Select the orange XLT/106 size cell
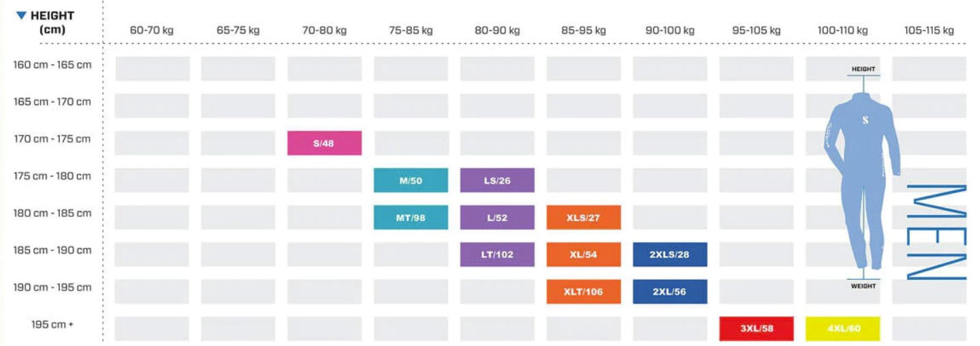Viewport: 980px width, 346px height. point(583,291)
